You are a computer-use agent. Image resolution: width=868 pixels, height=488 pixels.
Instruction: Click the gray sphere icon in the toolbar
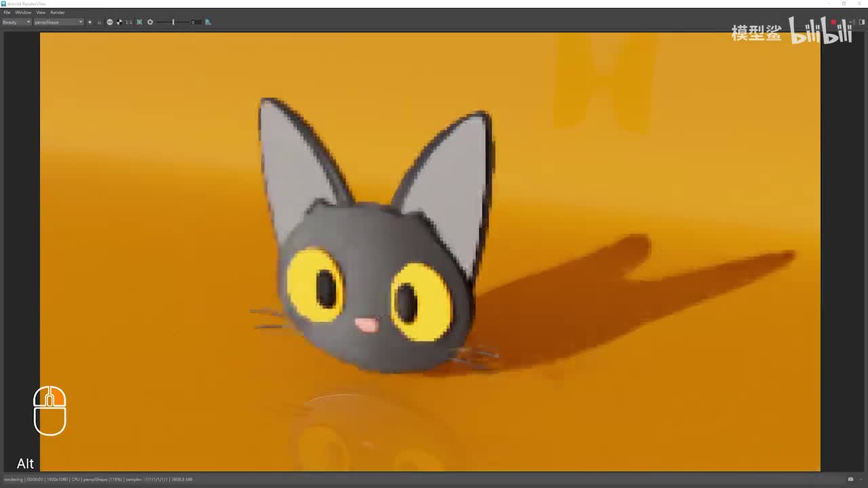pos(110,22)
